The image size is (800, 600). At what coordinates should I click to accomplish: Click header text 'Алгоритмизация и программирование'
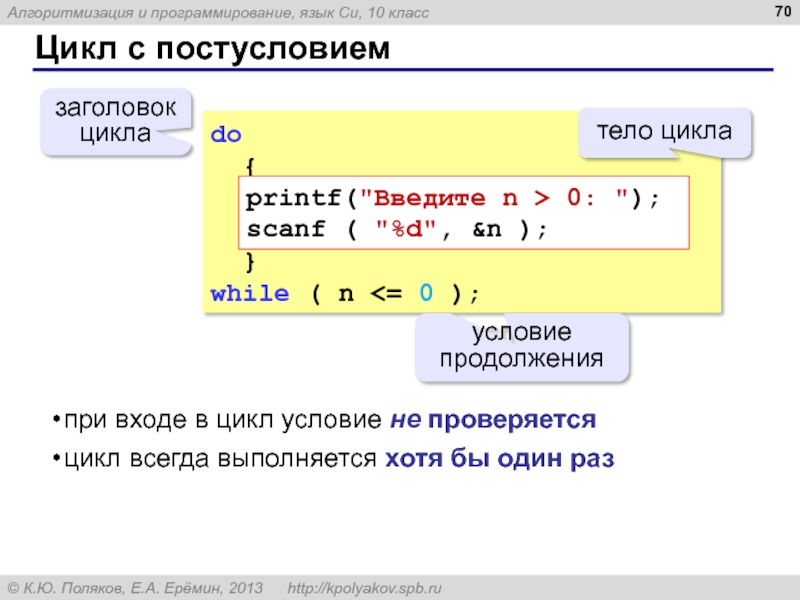click(151, 13)
